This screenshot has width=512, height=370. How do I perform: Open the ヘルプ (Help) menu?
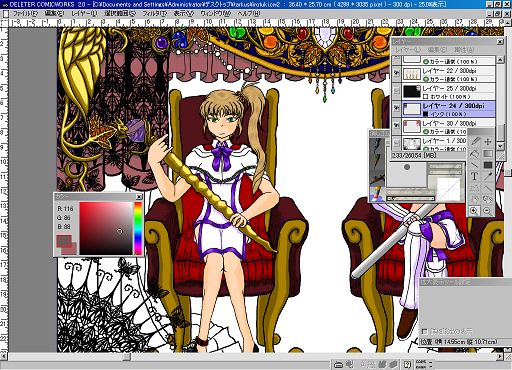click(x=249, y=14)
